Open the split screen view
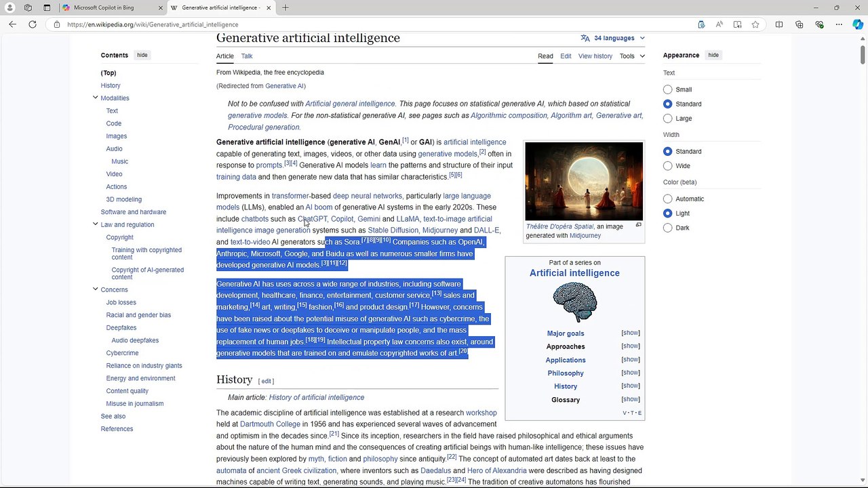 pyautogui.click(x=779, y=24)
